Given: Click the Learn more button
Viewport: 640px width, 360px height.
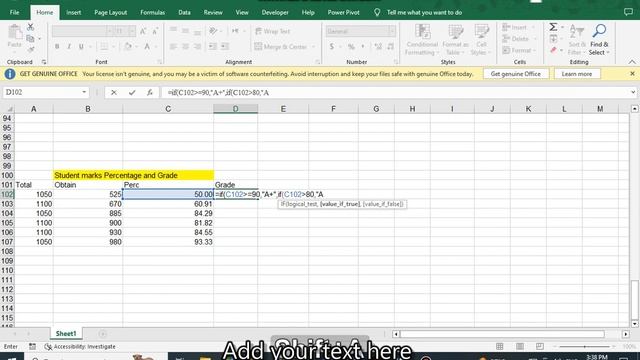Looking at the screenshot, I should (x=576, y=74).
